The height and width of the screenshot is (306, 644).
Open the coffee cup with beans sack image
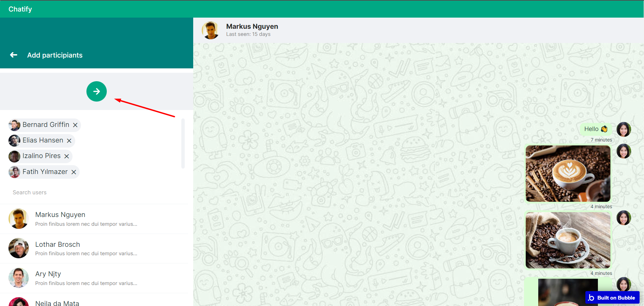568,240
